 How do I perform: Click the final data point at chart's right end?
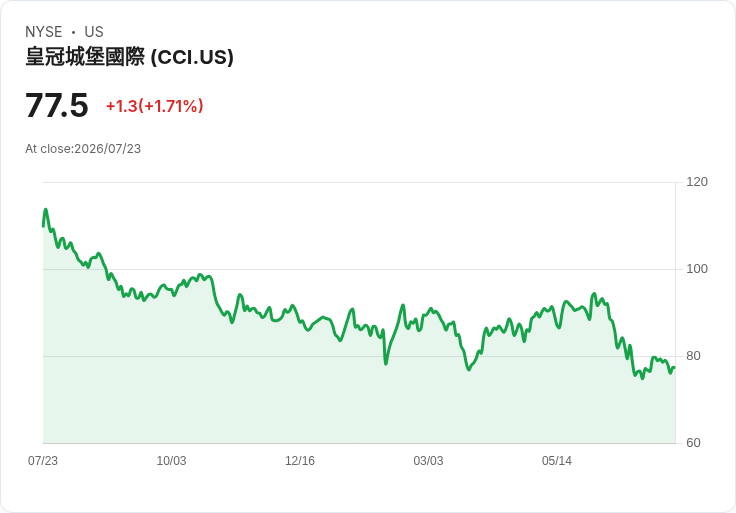(x=675, y=368)
